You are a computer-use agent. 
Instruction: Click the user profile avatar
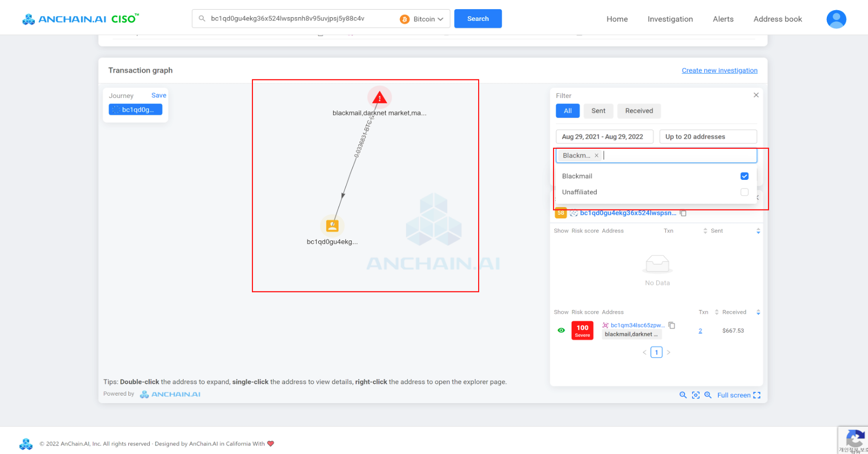(x=836, y=19)
